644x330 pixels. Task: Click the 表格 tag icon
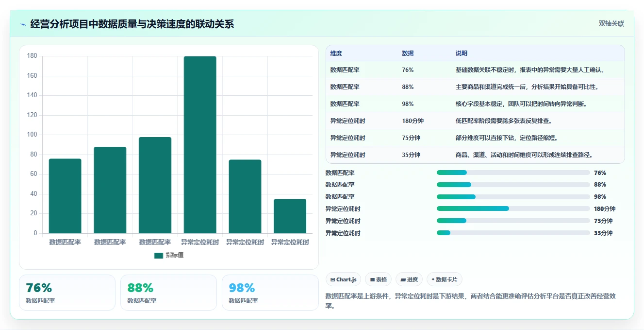tap(372, 280)
